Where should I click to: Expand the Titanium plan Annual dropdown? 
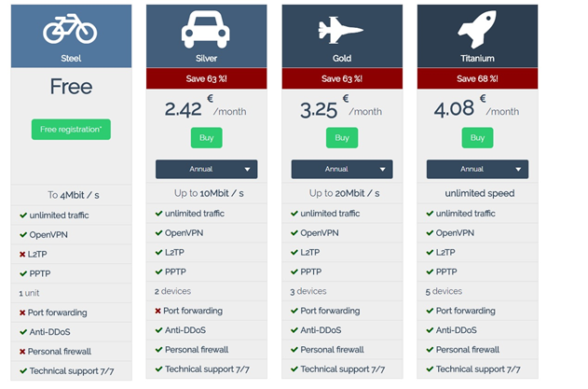477,169
